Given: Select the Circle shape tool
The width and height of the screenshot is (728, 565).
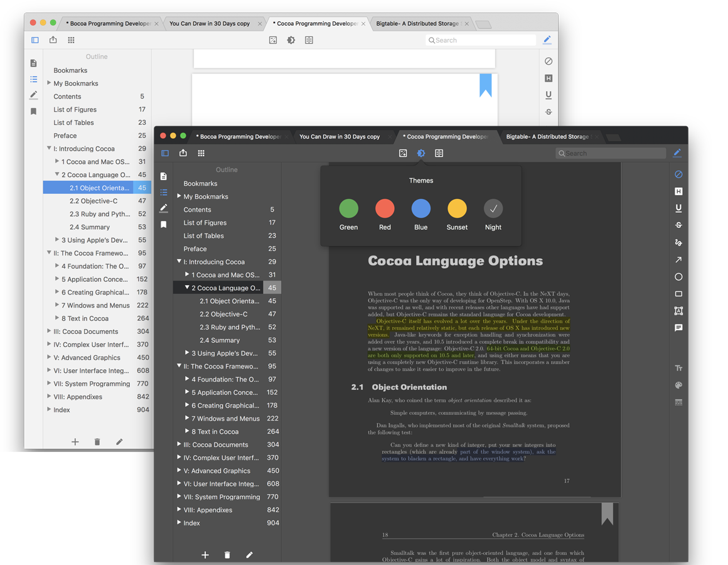Looking at the screenshot, I should (x=678, y=276).
